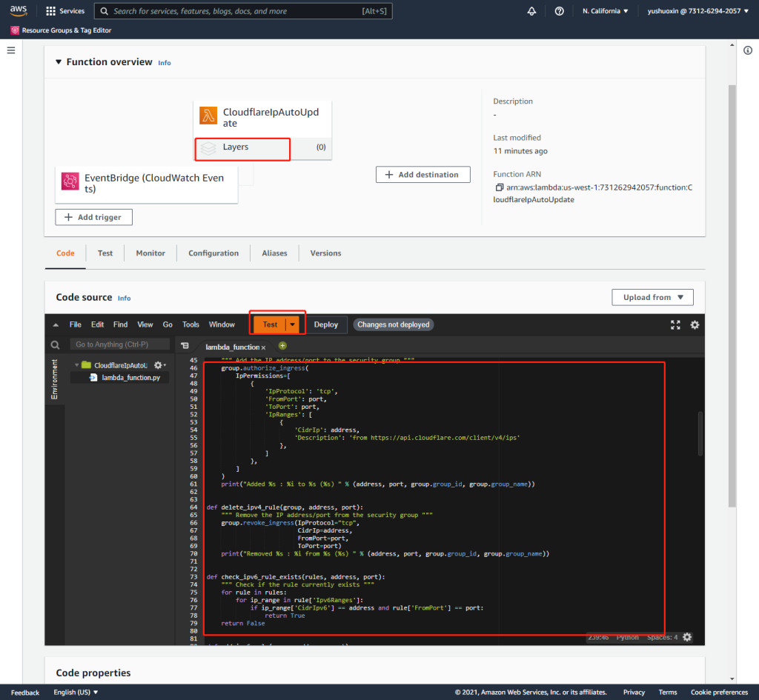Open the left hamburger navigation menu
This screenshot has width=759, height=700.
[x=10, y=50]
